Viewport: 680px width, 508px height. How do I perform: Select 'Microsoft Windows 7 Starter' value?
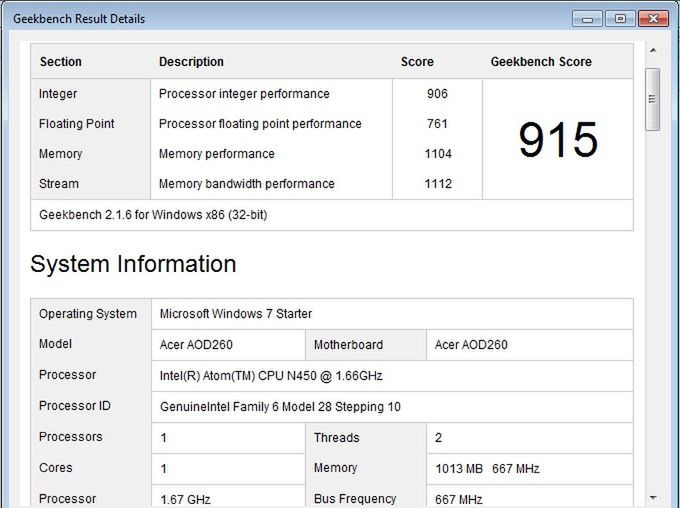point(235,314)
